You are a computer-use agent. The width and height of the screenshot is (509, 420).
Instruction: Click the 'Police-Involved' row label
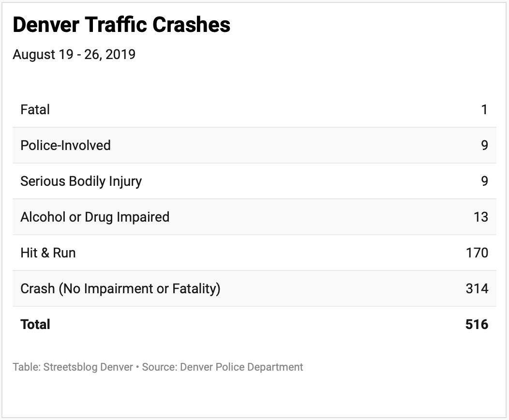65,145
